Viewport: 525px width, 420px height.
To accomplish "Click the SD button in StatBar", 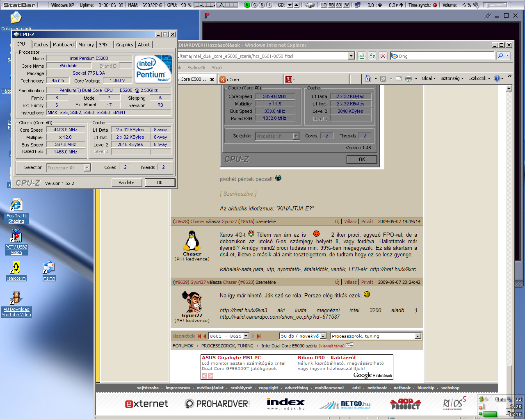I will tap(339, 5).
